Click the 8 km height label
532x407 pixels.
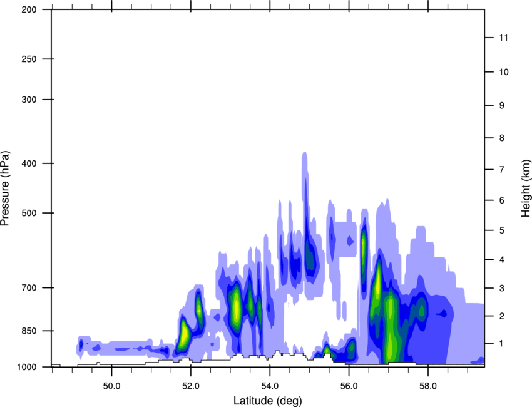pos(502,138)
